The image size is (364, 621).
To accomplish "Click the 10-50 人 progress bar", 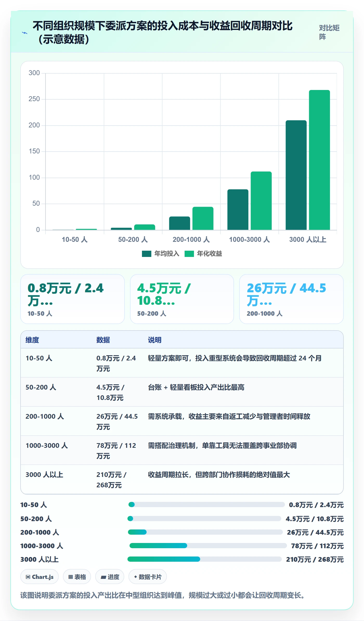I will coord(207,505).
